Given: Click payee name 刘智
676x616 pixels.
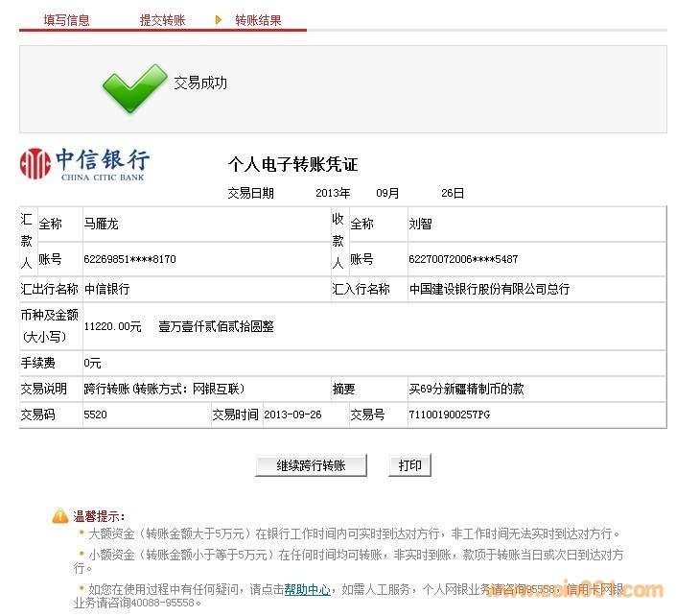Looking at the screenshot, I should (x=420, y=224).
